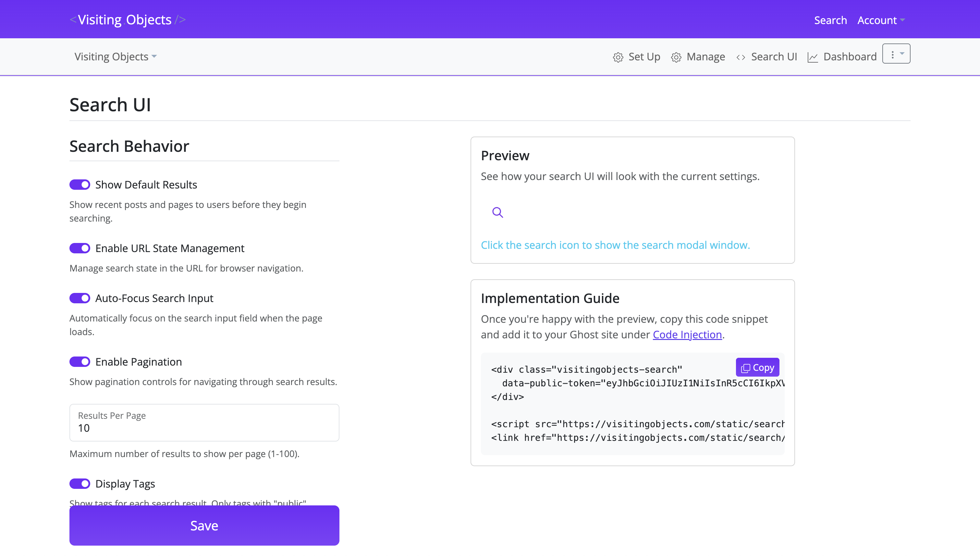Viewport: 980px width, 556px height.
Task: Click the Save button
Action: (204, 526)
